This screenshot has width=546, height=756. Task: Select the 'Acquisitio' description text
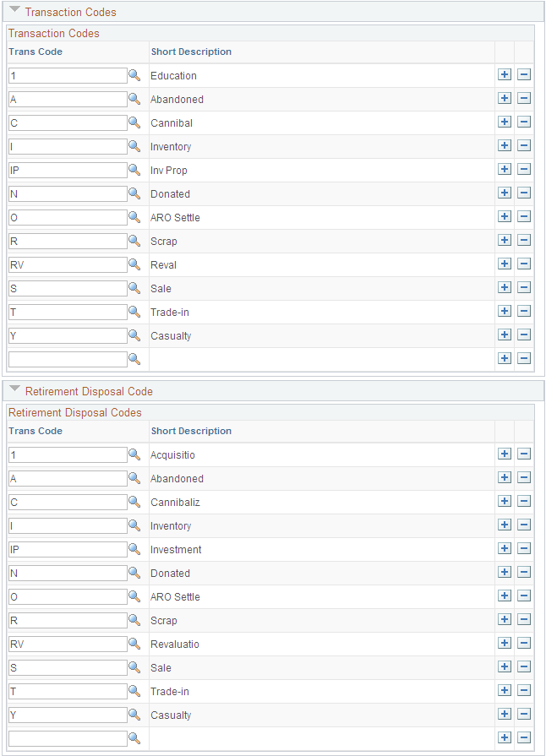(172, 455)
